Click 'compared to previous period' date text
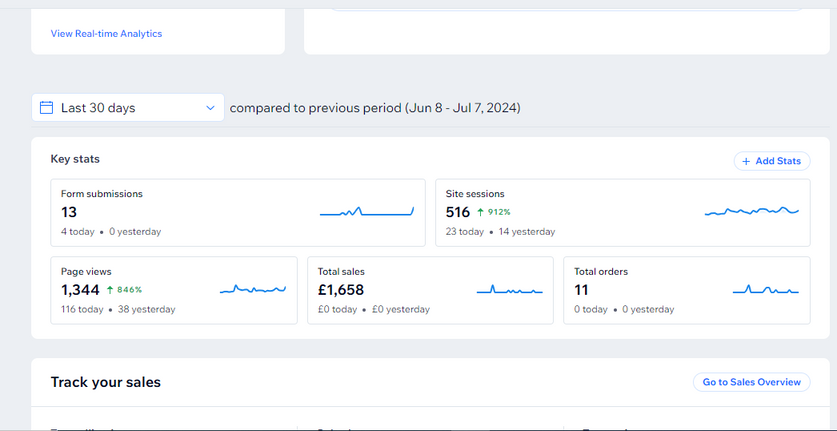 (375, 108)
